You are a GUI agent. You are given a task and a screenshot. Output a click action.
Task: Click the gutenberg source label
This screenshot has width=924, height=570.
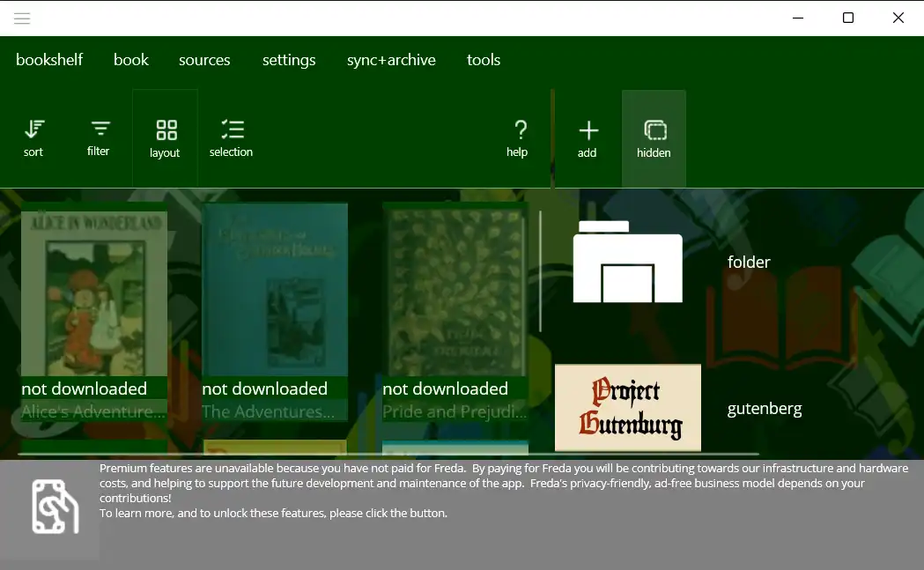[x=765, y=409]
